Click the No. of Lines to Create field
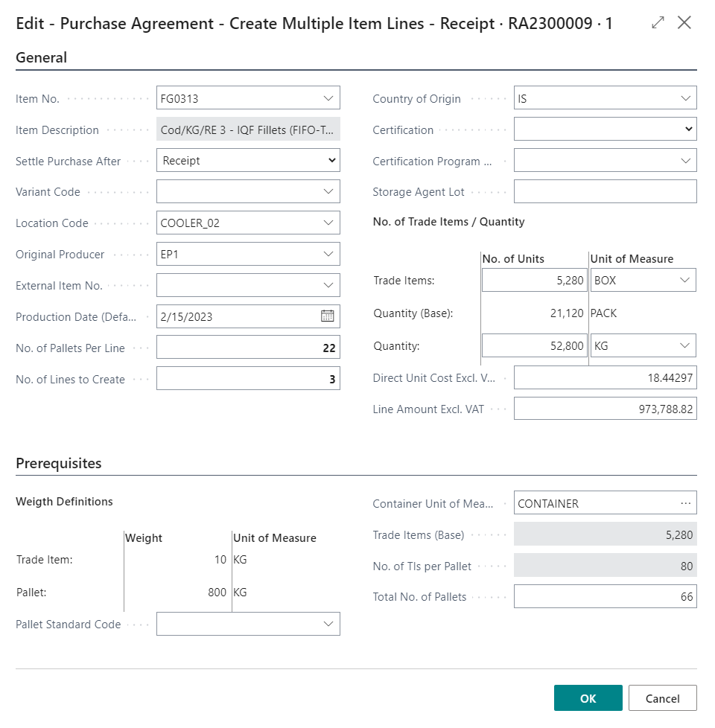This screenshot has height=728, width=715. (x=247, y=380)
